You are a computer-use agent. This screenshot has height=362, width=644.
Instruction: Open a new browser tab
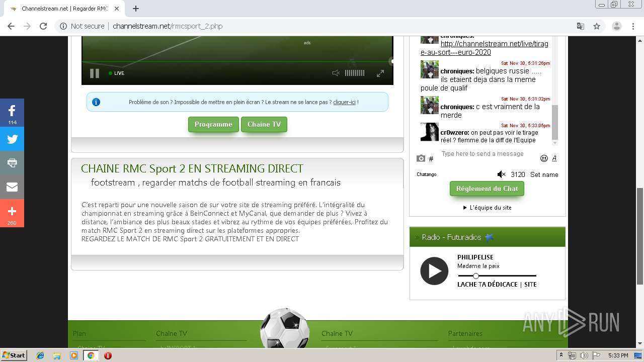[x=135, y=9]
